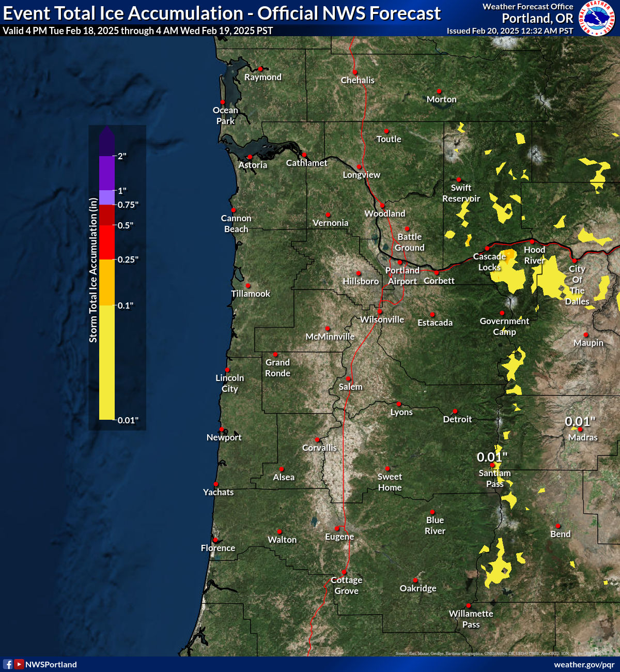Select the purple 1" to 2" legend band

click(x=107, y=173)
